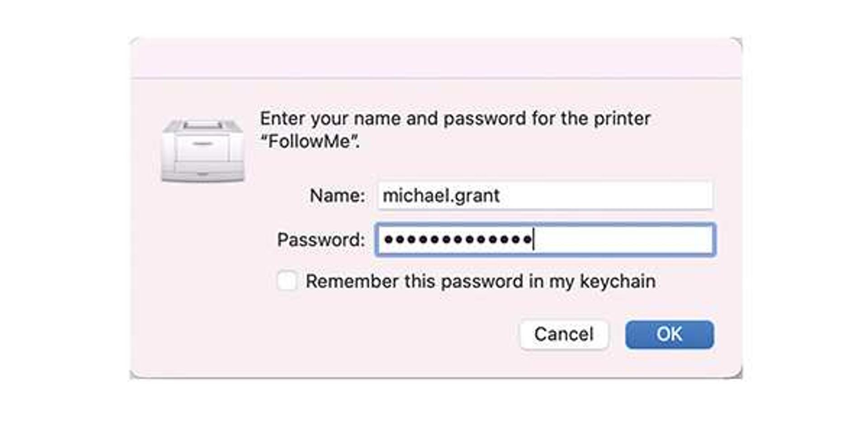Viewport: 868px width, 429px height.
Task: Enable Remember this password in my keychain
Action: point(287,281)
